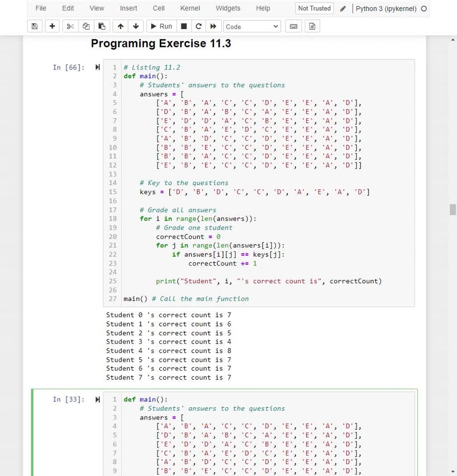Open the Kernel menu
The height and width of the screenshot is (476, 457).
point(190,8)
